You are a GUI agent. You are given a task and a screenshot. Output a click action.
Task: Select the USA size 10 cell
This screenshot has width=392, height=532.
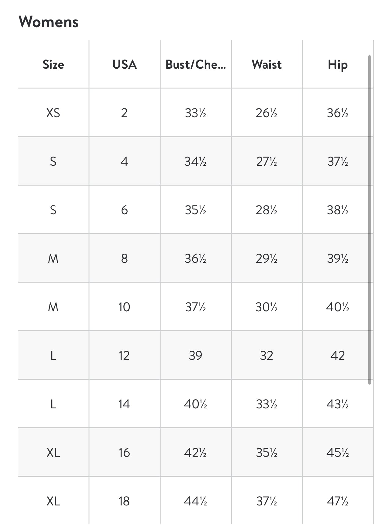click(124, 307)
